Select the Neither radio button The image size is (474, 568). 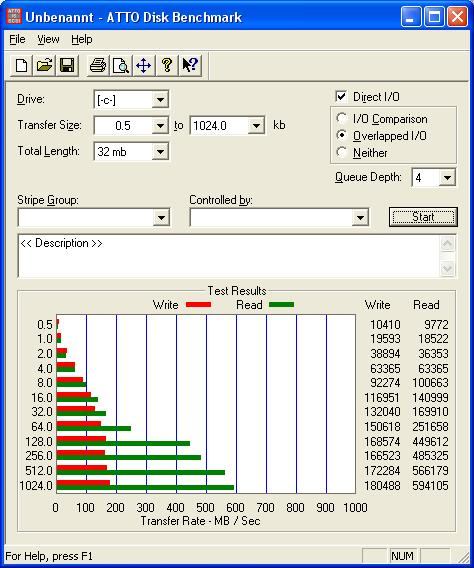tap(341, 152)
